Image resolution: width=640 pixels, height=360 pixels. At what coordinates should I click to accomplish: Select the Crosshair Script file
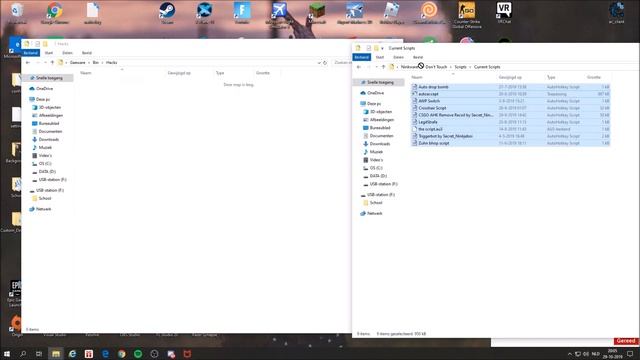tap(432, 108)
